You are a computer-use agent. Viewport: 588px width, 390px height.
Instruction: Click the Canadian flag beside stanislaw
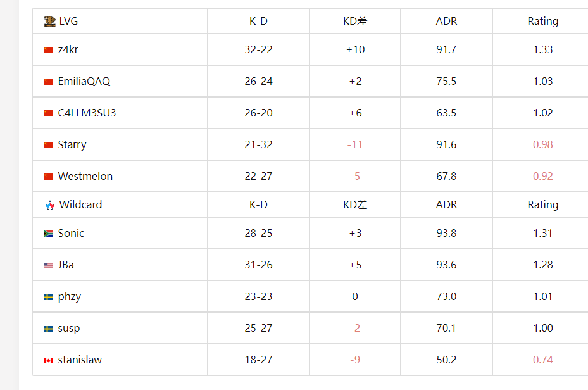48,360
